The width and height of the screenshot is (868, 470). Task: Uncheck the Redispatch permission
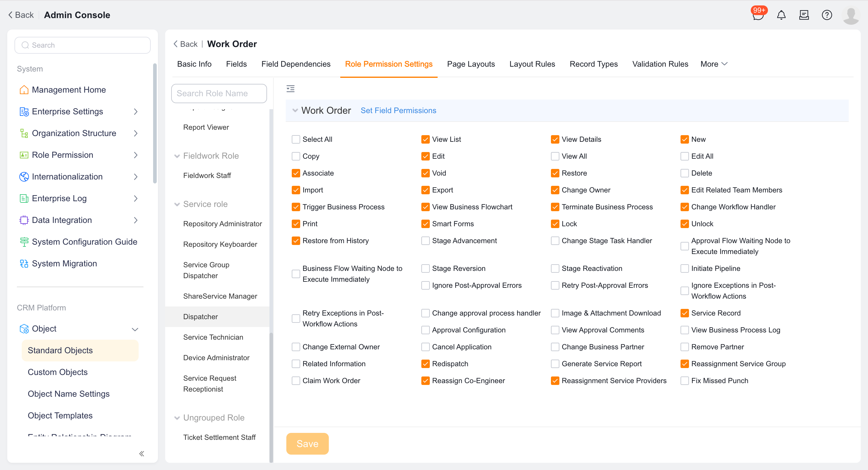[426, 364]
